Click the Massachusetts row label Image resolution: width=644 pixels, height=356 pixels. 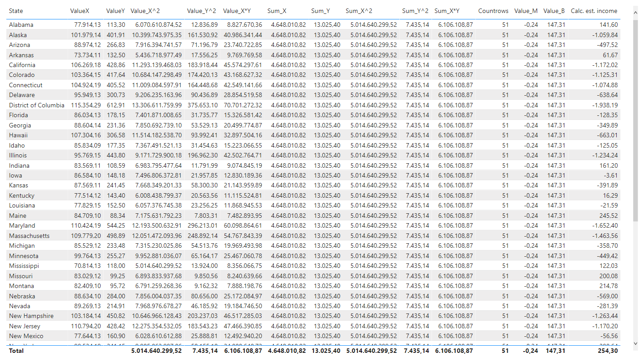click(x=29, y=236)
